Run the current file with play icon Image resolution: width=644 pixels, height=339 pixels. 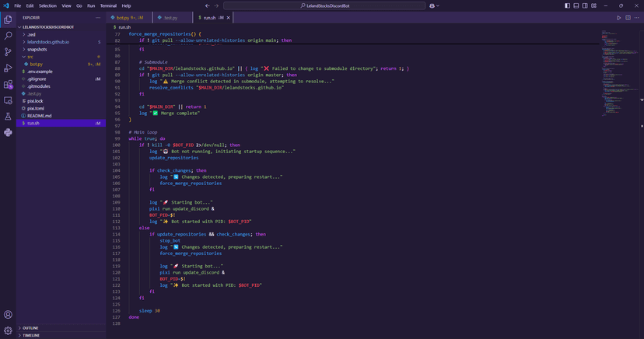619,17
